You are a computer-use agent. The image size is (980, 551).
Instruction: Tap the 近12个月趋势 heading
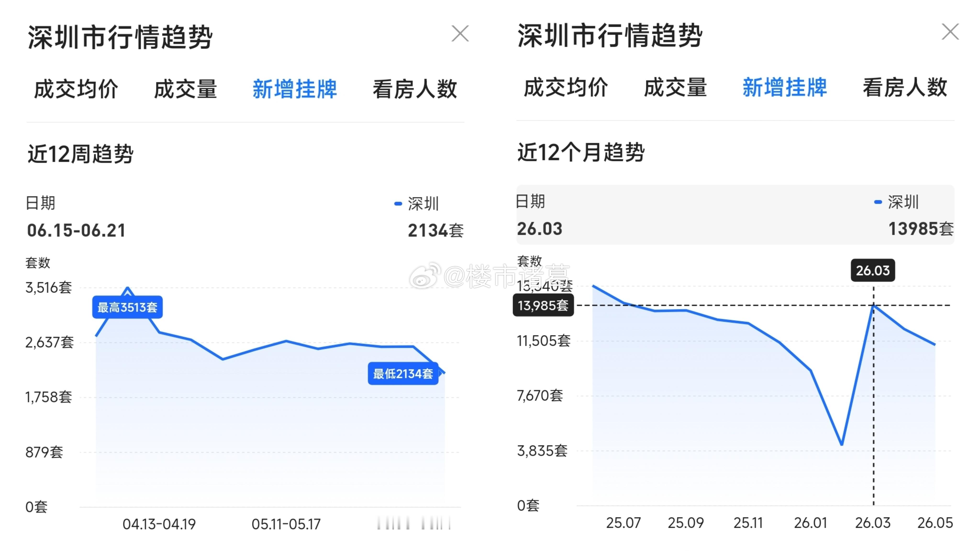pos(580,153)
